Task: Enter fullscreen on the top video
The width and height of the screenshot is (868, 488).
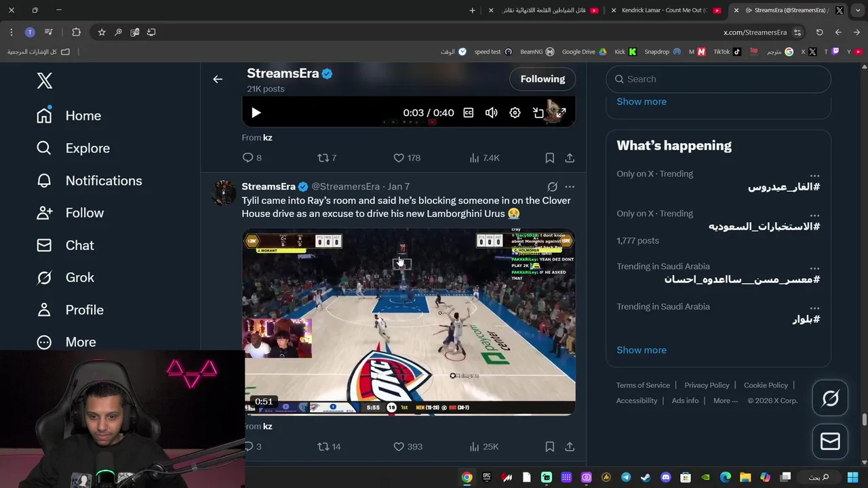Action: (561, 113)
